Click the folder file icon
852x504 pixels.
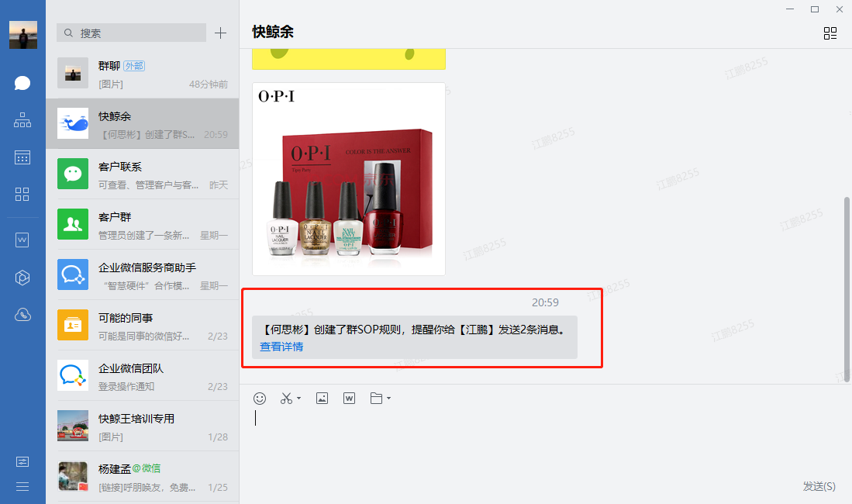376,399
